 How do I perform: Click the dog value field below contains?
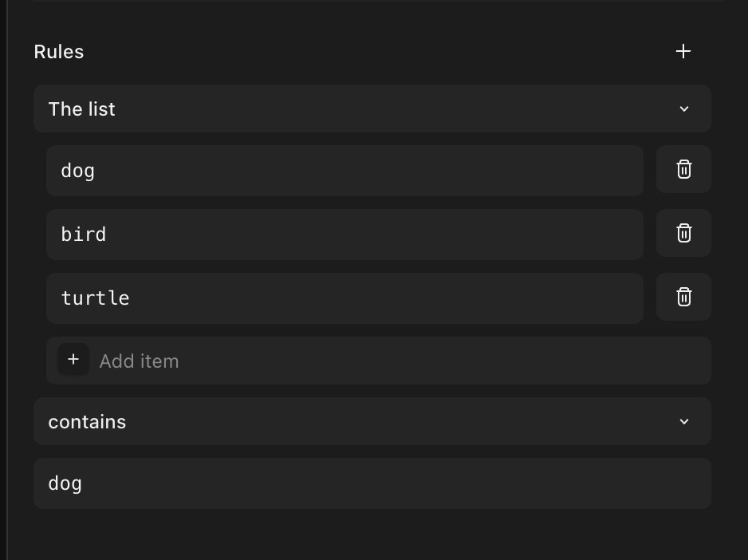pos(372,483)
